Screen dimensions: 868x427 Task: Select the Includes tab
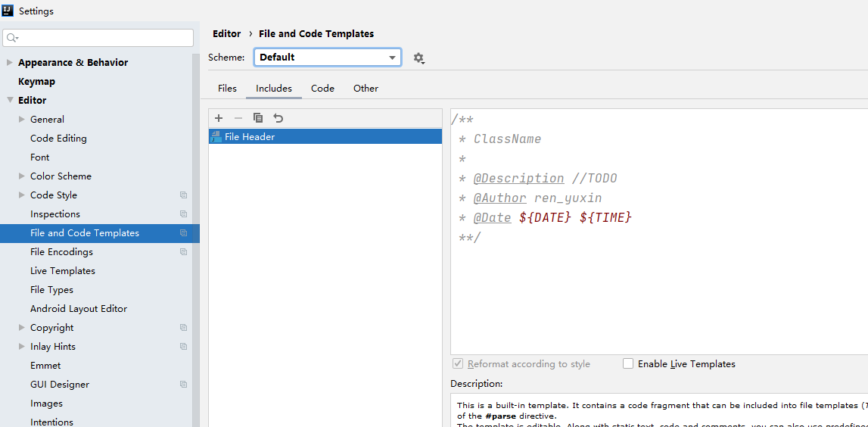pyautogui.click(x=273, y=89)
